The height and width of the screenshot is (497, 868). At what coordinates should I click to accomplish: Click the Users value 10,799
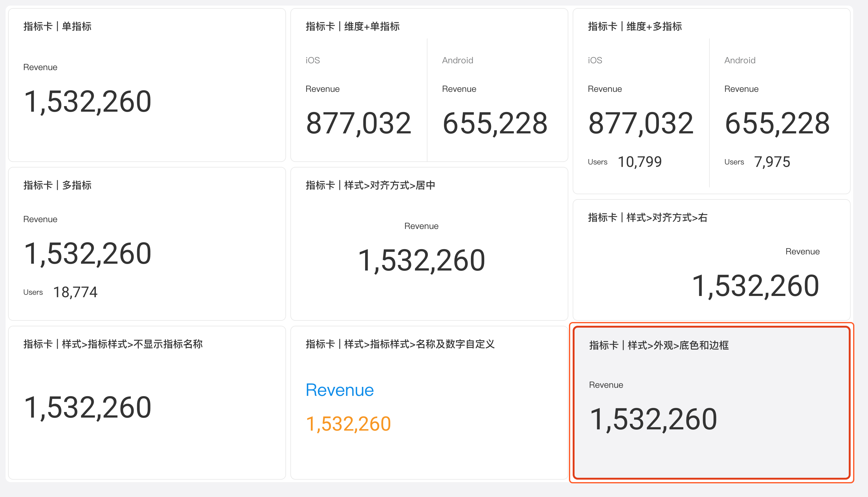640,162
